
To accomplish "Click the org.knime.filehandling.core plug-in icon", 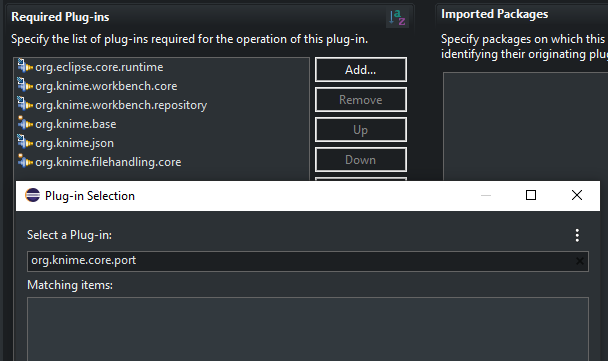I will 25,161.
